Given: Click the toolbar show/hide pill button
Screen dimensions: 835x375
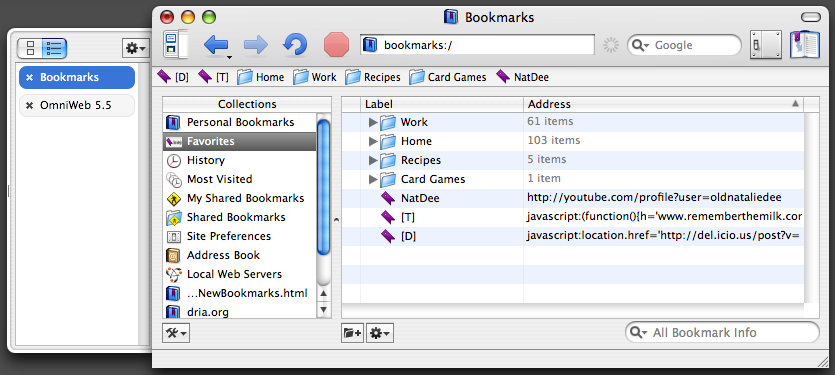Looking at the screenshot, I should pos(811,18).
